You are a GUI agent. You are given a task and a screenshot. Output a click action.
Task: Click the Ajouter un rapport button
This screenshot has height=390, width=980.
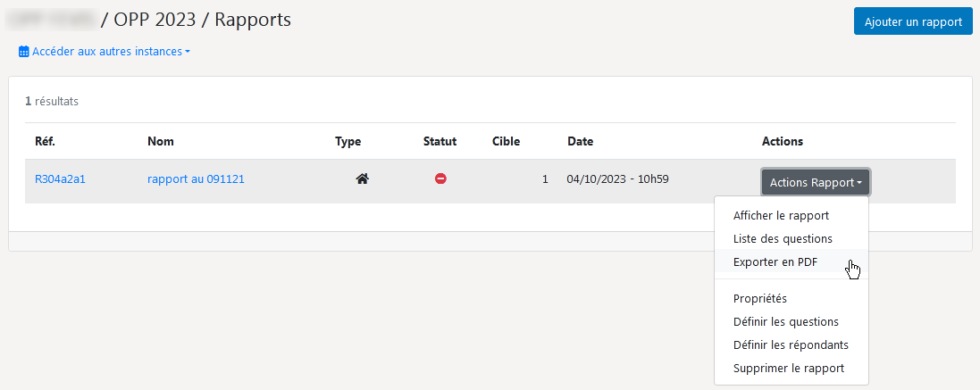pyautogui.click(x=913, y=21)
